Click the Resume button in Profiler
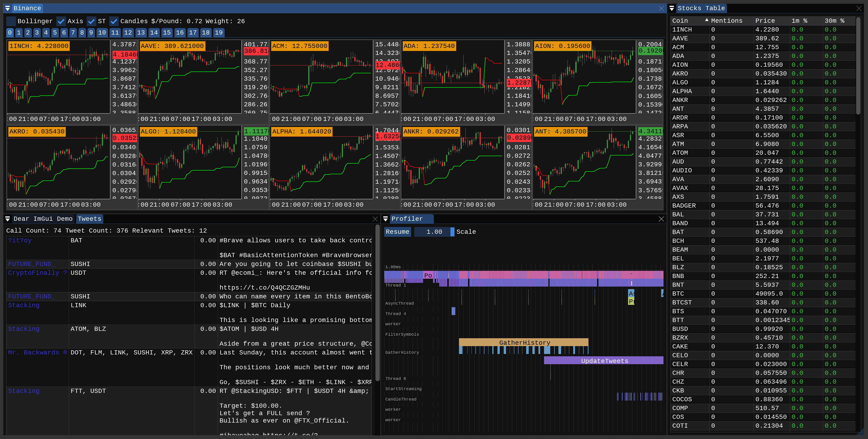 (397, 232)
